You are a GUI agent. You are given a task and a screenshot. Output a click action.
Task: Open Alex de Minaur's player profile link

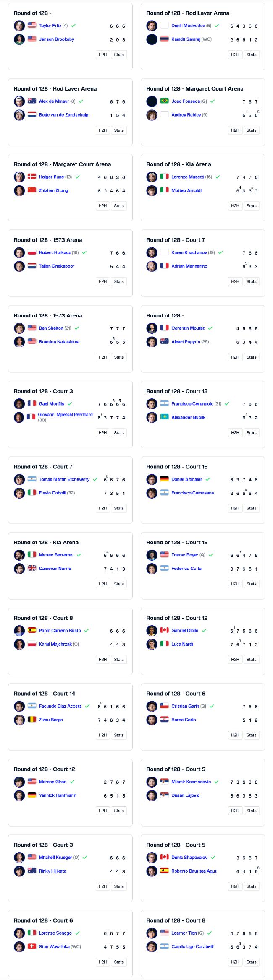(54, 101)
